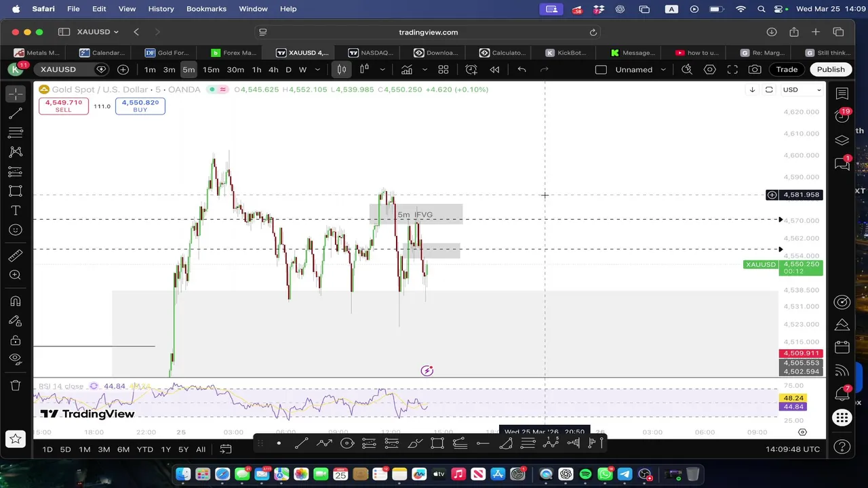Enter fullscreen chart mode
The height and width of the screenshot is (488, 868).
(732, 69)
